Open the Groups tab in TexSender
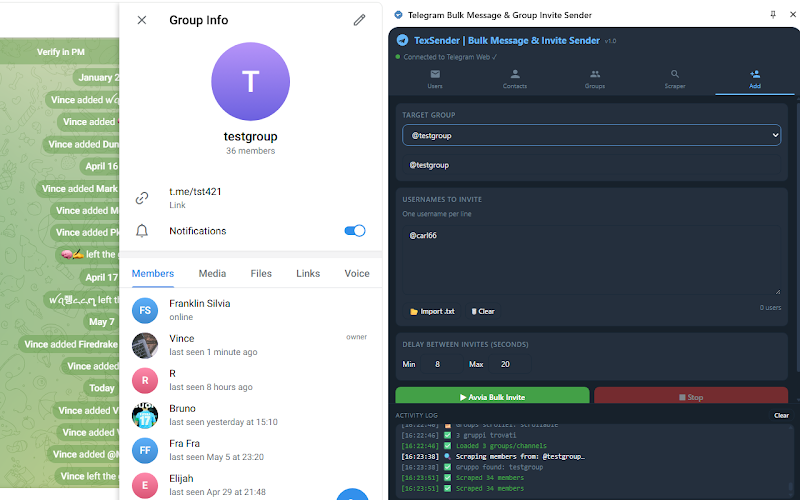The height and width of the screenshot is (500, 800). [595, 79]
